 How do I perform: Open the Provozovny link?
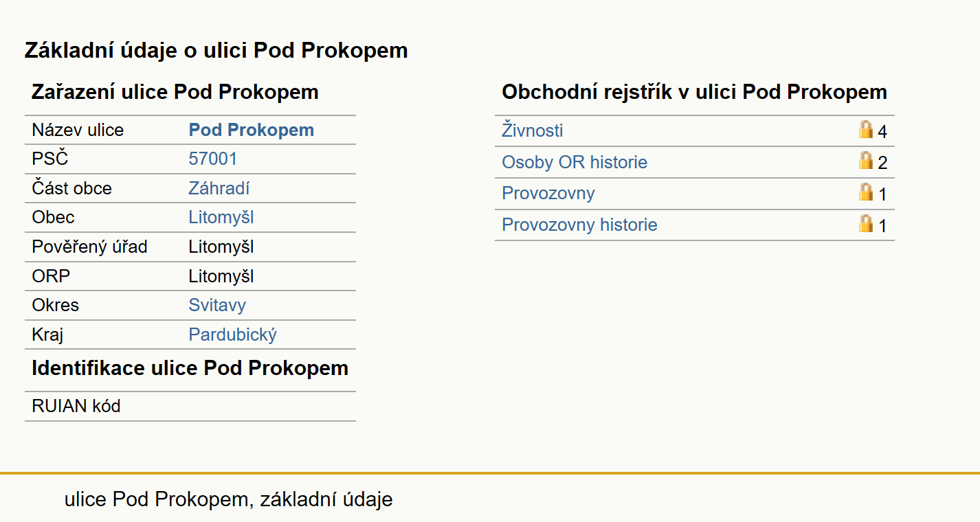(x=548, y=193)
